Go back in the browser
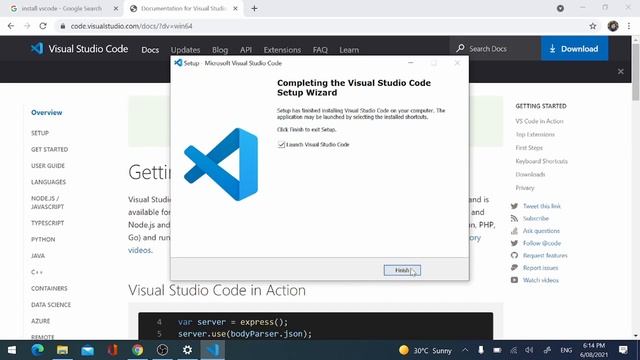Screen dimensions: 640x360 click(11, 26)
